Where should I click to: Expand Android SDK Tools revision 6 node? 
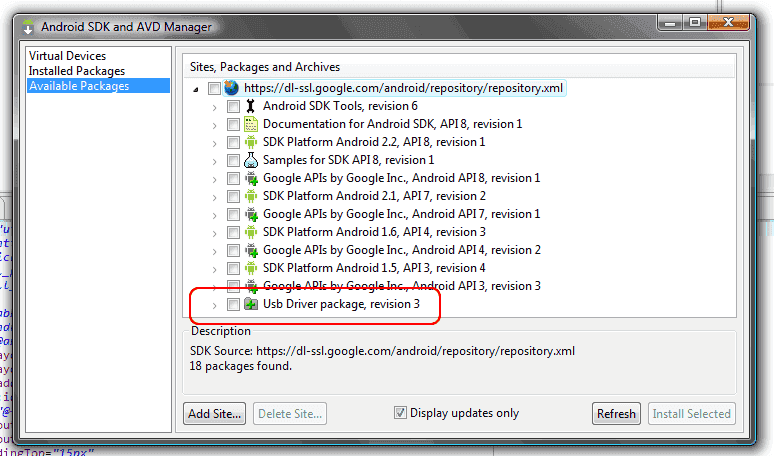tap(214, 107)
